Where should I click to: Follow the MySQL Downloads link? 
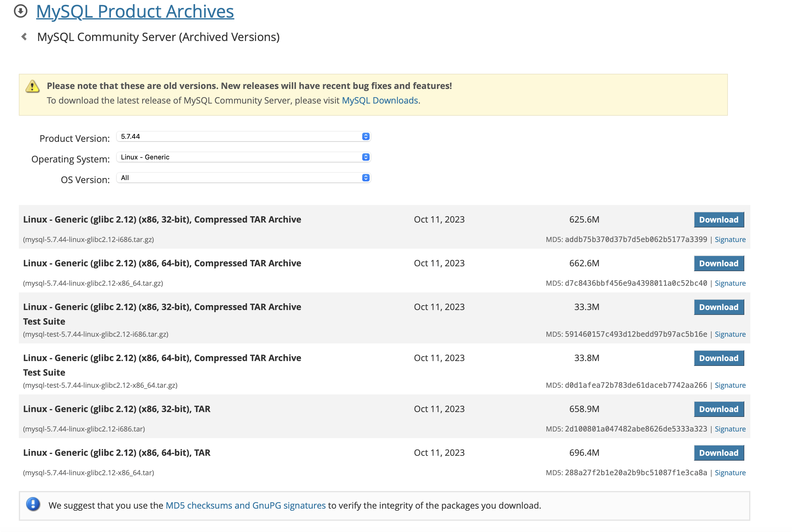click(380, 101)
